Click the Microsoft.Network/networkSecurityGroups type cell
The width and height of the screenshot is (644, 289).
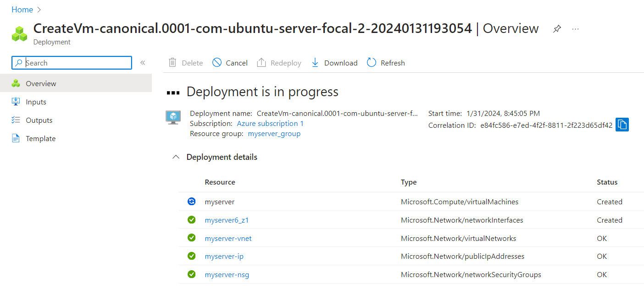click(471, 275)
